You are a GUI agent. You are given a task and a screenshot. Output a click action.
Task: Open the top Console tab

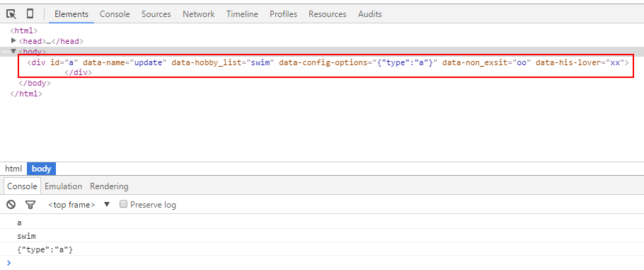coord(115,14)
